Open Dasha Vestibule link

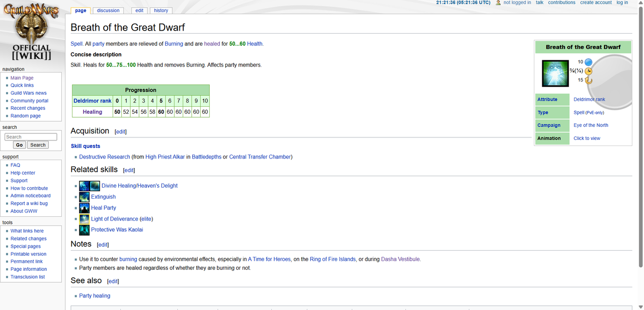400,259
